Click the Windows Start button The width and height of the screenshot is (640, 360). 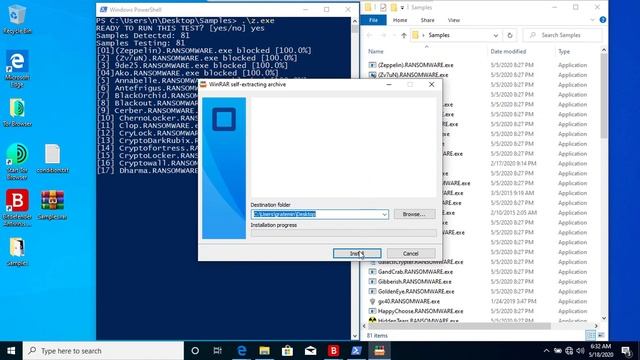[11, 351]
